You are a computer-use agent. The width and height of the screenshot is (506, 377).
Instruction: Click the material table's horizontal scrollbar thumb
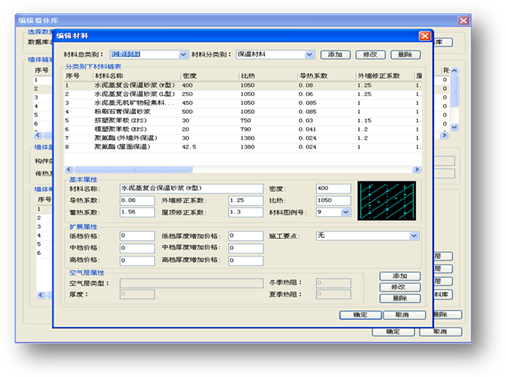click(x=133, y=169)
